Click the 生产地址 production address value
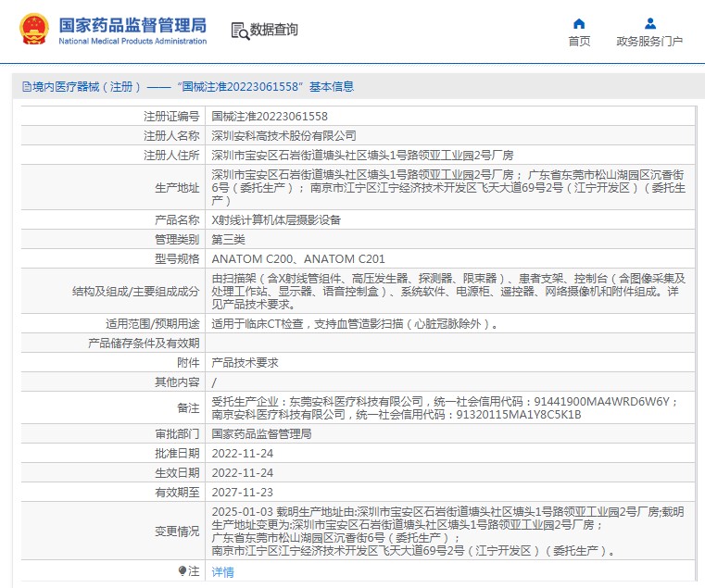The height and width of the screenshot is (588, 705). [x=448, y=187]
